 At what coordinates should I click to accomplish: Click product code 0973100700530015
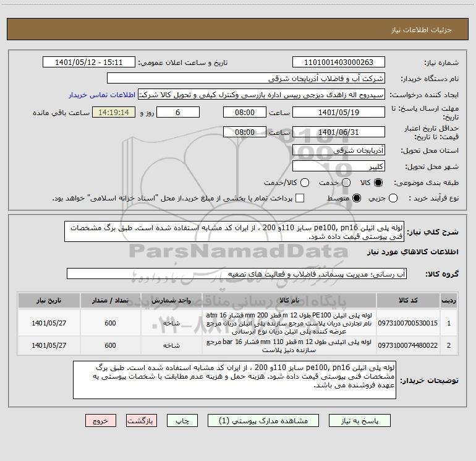(408, 323)
